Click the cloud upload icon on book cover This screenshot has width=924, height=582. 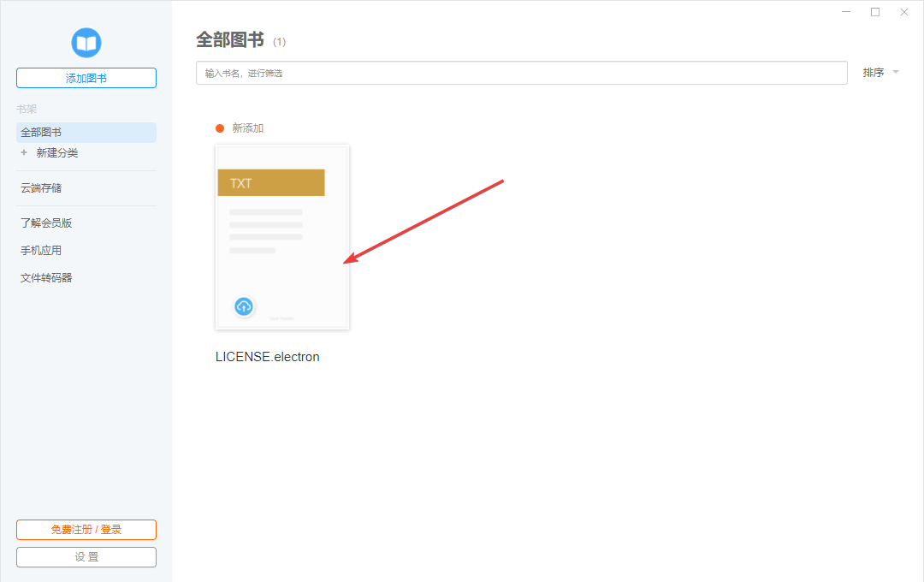tap(244, 306)
